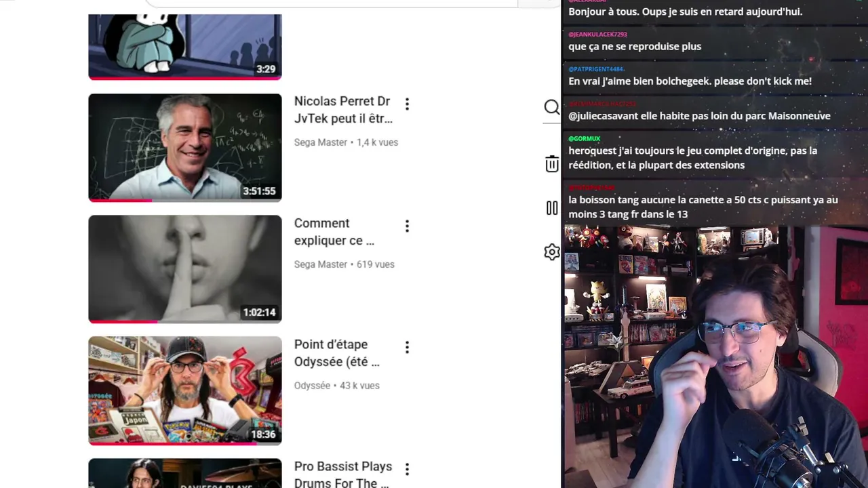Open history settings gear icon
Image resolution: width=868 pixels, height=488 pixels.
(x=552, y=252)
